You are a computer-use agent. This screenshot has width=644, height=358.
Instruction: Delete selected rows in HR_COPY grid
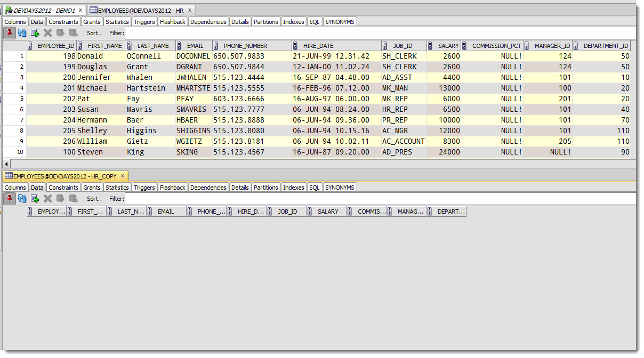coord(48,198)
